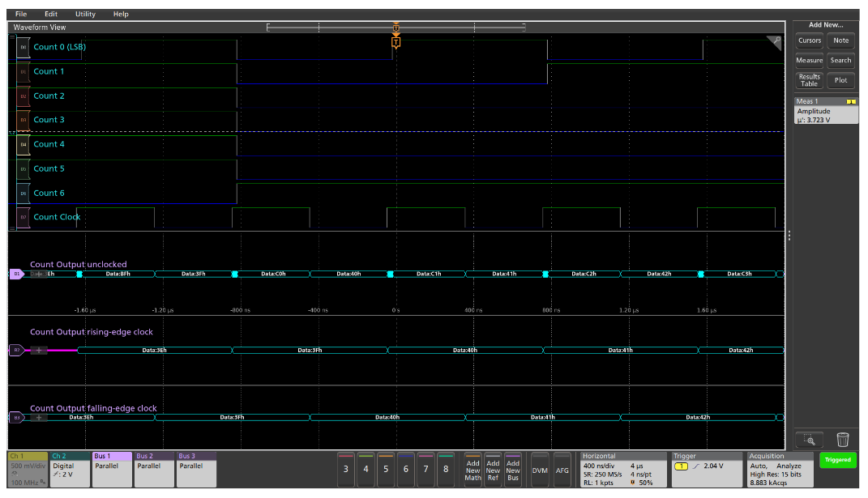Expand the Bus 3 waveform bits
Screen dimensions: 868x498
(38, 417)
